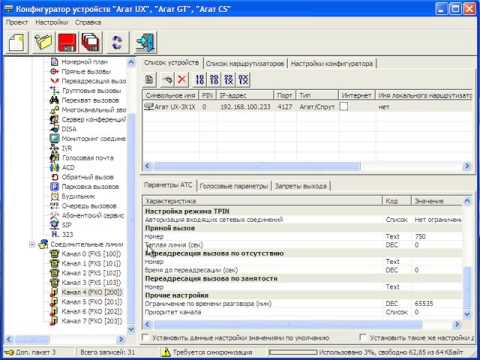Select Канал 5 (FXO [201])
Viewport: 480px width, 360px height.
tap(92, 302)
